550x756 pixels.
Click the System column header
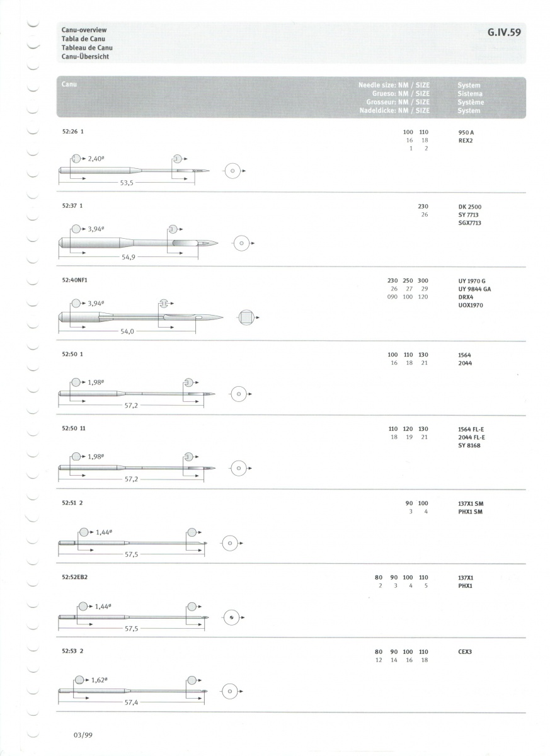pyautogui.click(x=469, y=84)
